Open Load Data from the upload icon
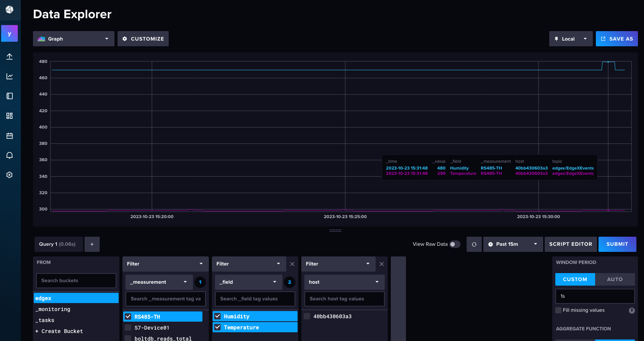 (x=9, y=57)
